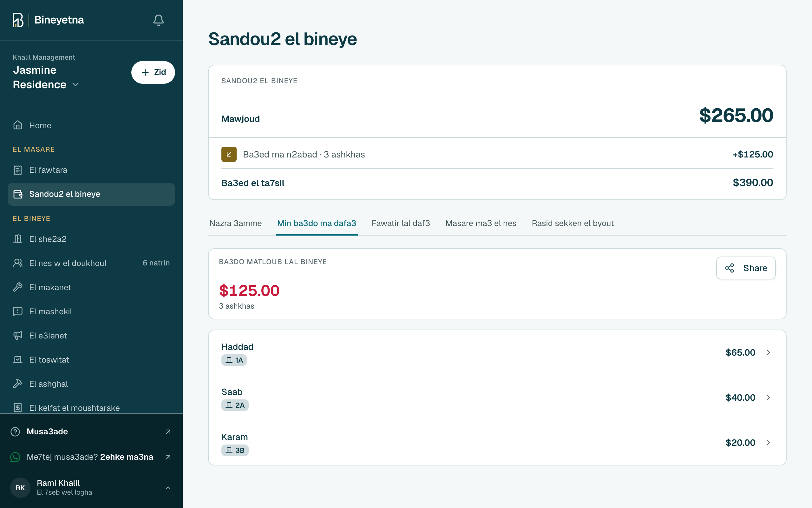Go to El e3lenet page

tap(91, 335)
